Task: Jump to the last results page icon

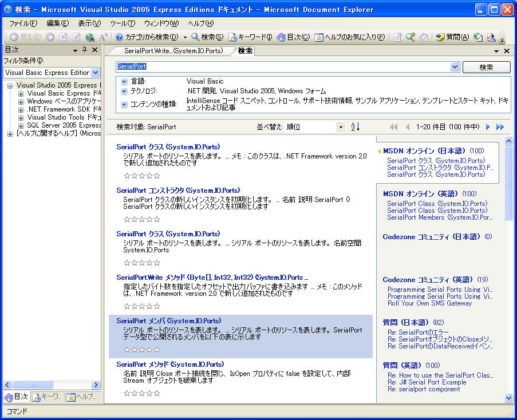Action: pos(500,127)
